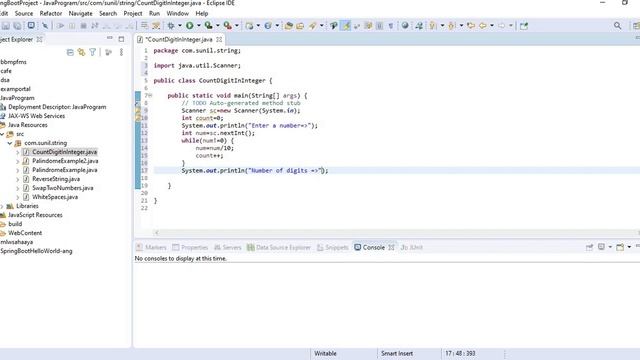640x360 pixels.
Task: Open the Run menu
Action: tap(154, 13)
